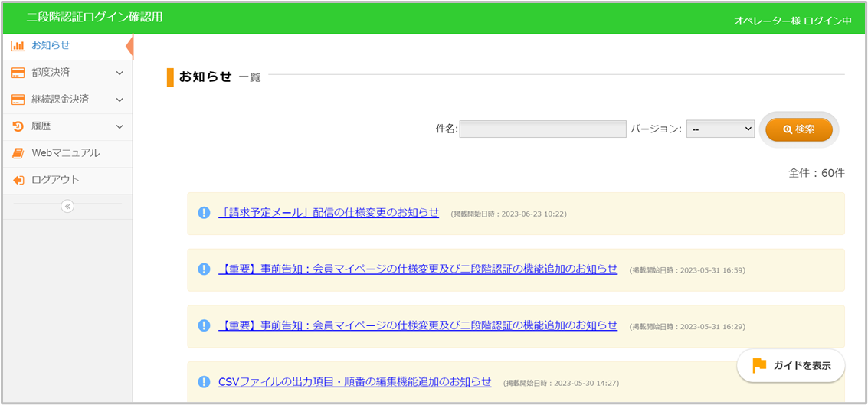Open the バージョン dropdown
Viewport: 868px width, 405px height.
[720, 129]
